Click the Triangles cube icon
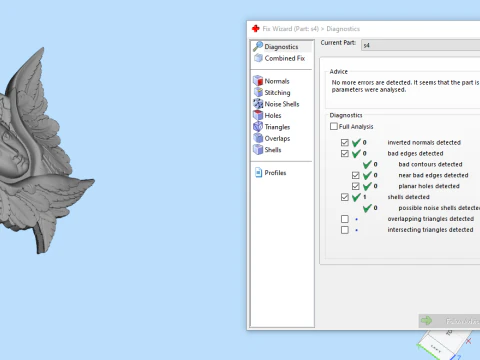Viewport: 480px width, 360px height. coord(258,127)
